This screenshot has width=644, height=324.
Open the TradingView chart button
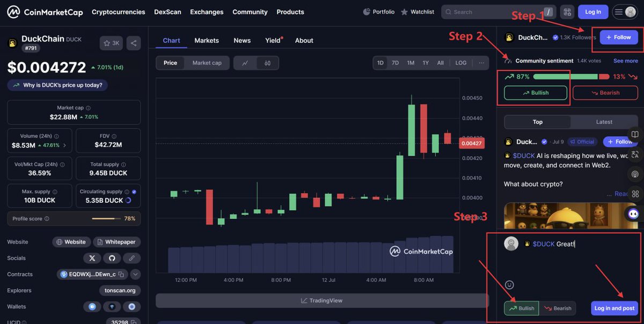(x=321, y=300)
